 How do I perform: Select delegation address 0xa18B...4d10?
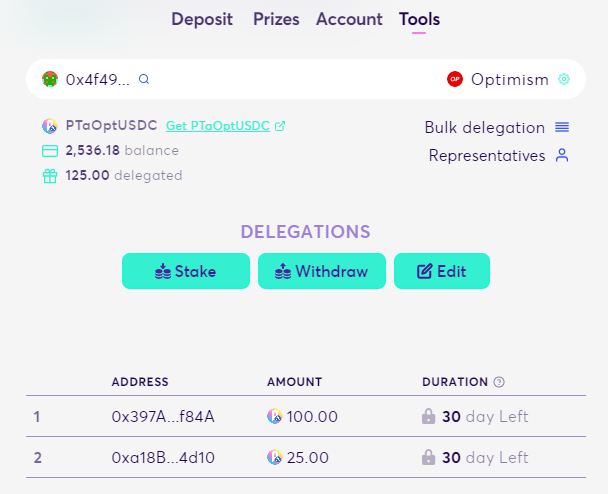(x=163, y=458)
